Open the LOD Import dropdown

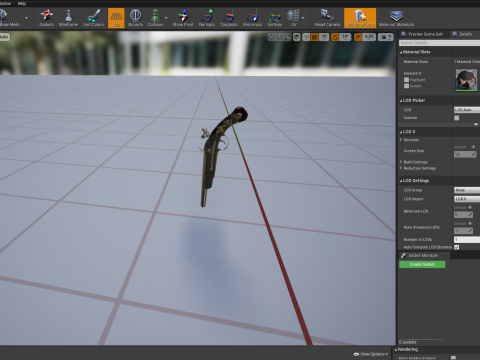pyautogui.click(x=467, y=199)
